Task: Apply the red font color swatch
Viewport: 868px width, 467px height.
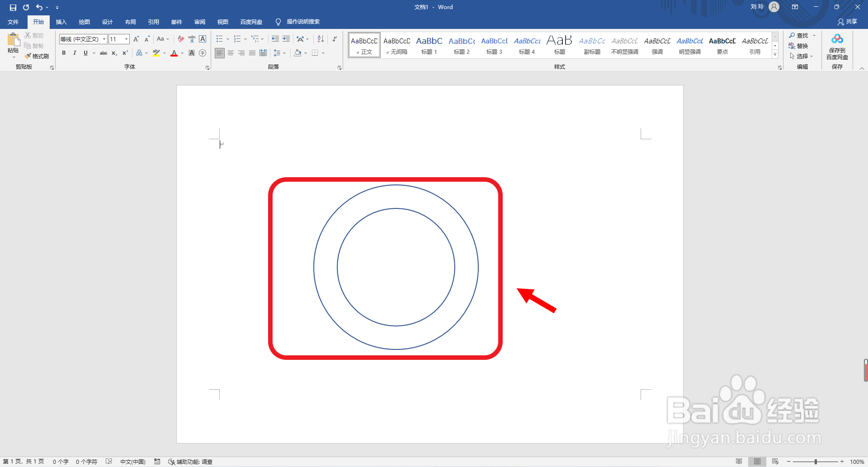Action: point(174,53)
